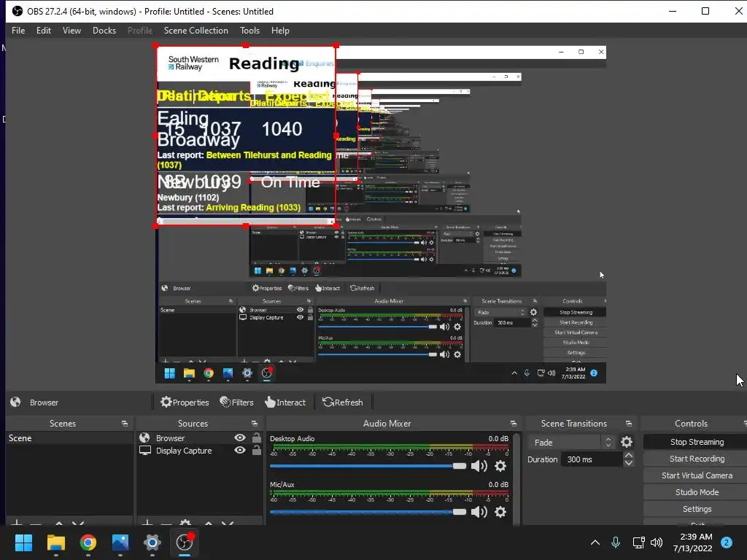Select Scene in the Scenes list
Image resolution: width=747 pixels, height=560 pixels.
coord(69,438)
